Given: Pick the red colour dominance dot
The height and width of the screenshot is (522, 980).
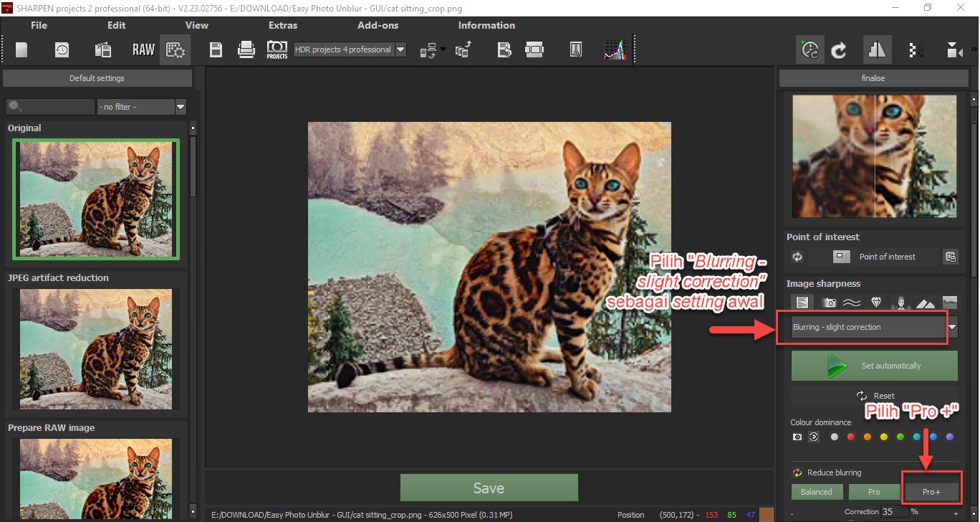Looking at the screenshot, I should coord(851,437).
